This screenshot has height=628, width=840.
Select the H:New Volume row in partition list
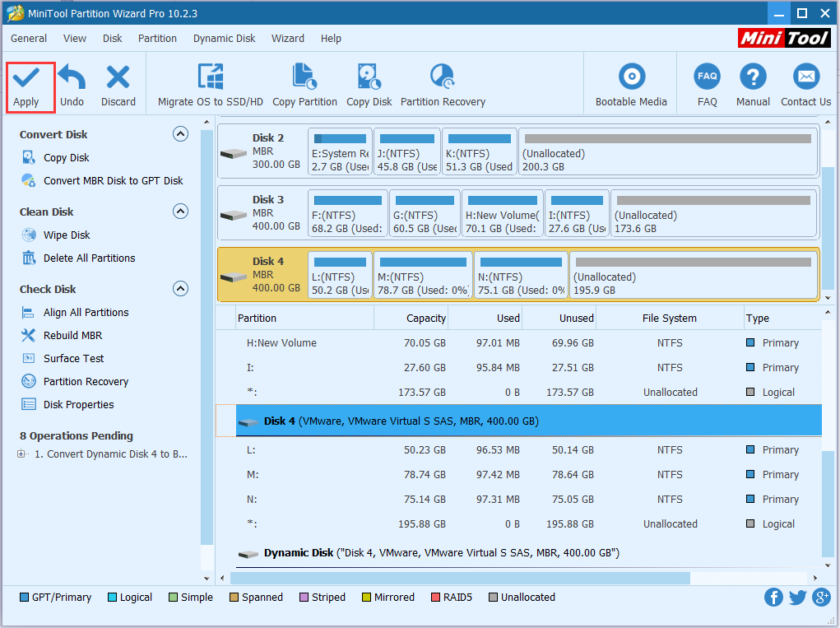pos(518,342)
